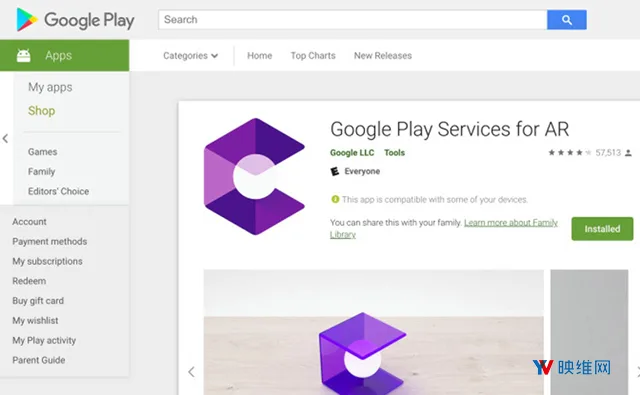Open Editors' Choice in sidebar
This screenshot has height=395, width=640.
pos(58,191)
